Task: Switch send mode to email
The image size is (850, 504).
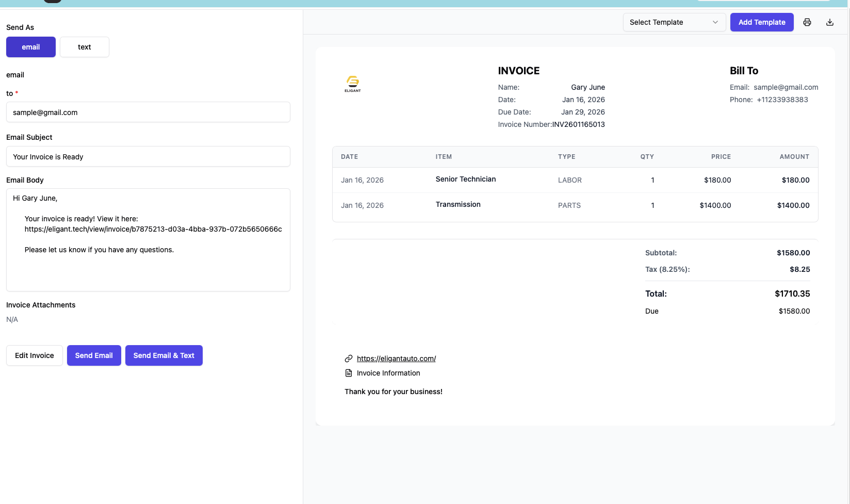Action: (x=31, y=47)
